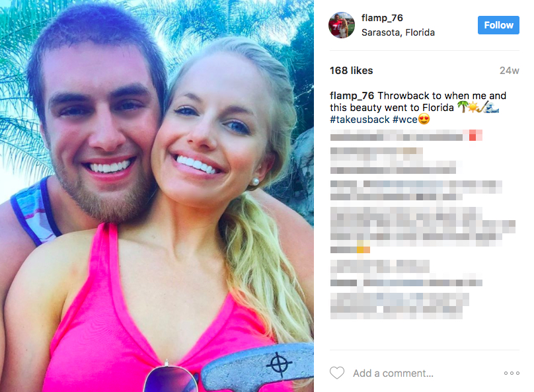Image resolution: width=534 pixels, height=392 pixels.
Task: Click the blurred comment with red emoji
Action: click(x=406, y=136)
